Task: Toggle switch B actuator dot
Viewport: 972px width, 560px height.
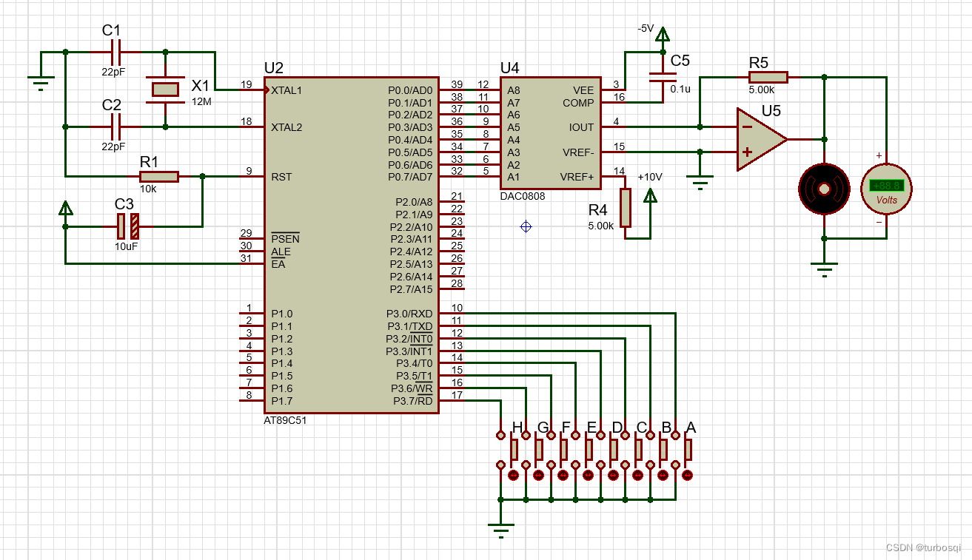Action: (663, 475)
